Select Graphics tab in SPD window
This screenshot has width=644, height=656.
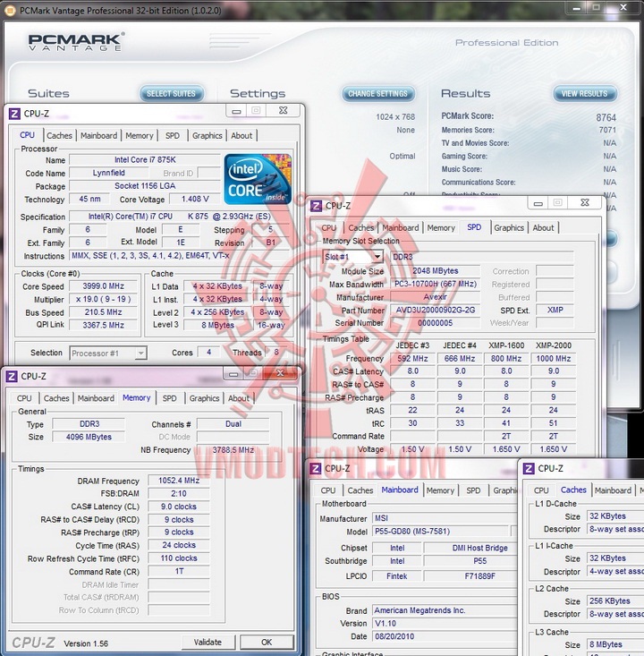[x=509, y=228]
